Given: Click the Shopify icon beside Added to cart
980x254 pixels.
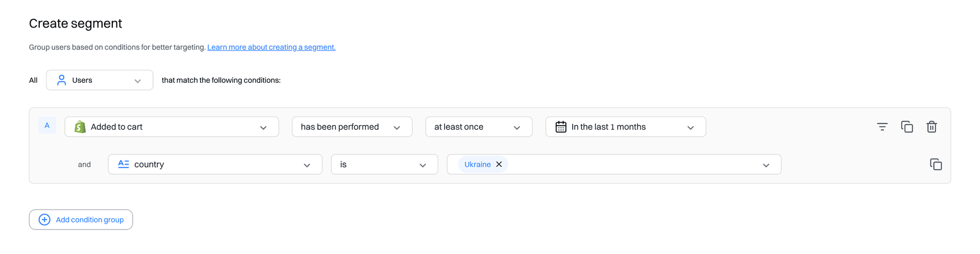Looking at the screenshot, I should [80, 127].
